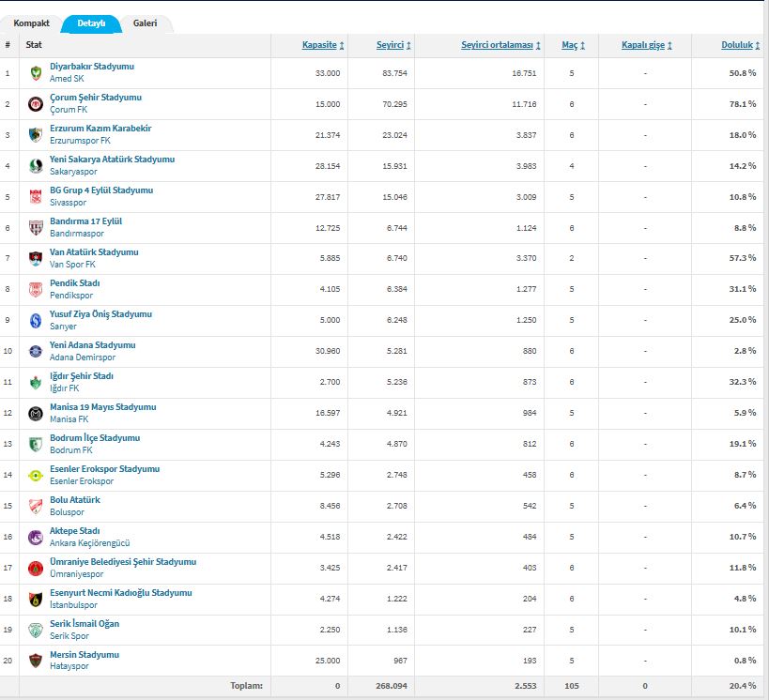Sort by Seyirci ortalaması column header

tap(500, 45)
